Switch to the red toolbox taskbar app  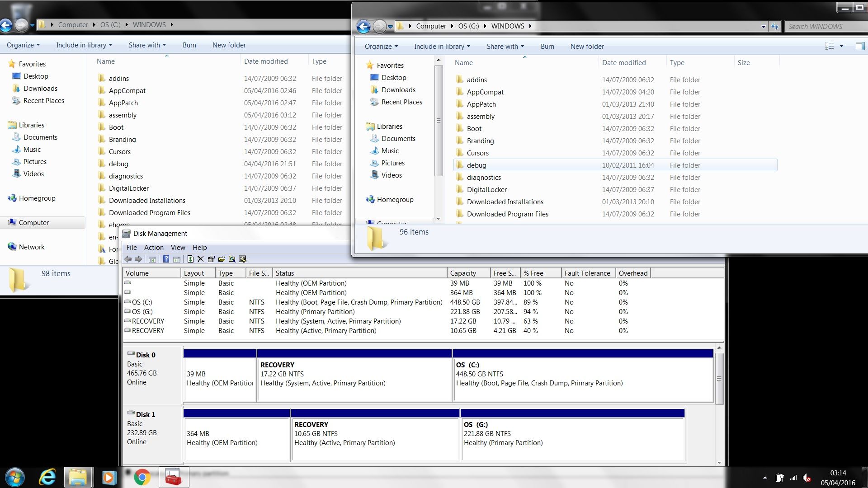click(174, 477)
